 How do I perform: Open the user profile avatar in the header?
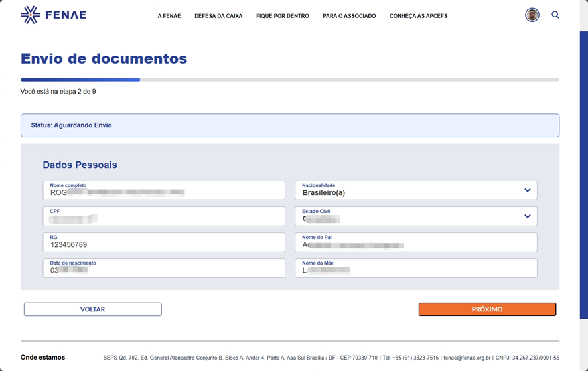coord(532,15)
